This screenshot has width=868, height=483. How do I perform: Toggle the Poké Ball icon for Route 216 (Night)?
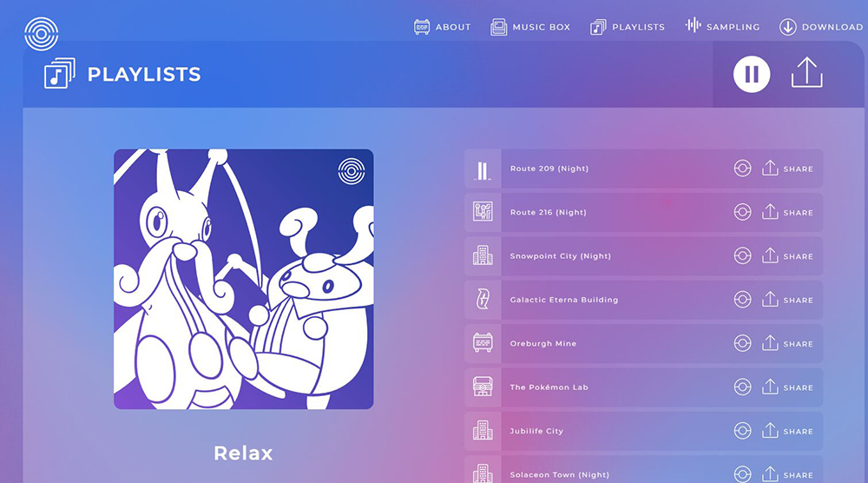click(x=742, y=212)
